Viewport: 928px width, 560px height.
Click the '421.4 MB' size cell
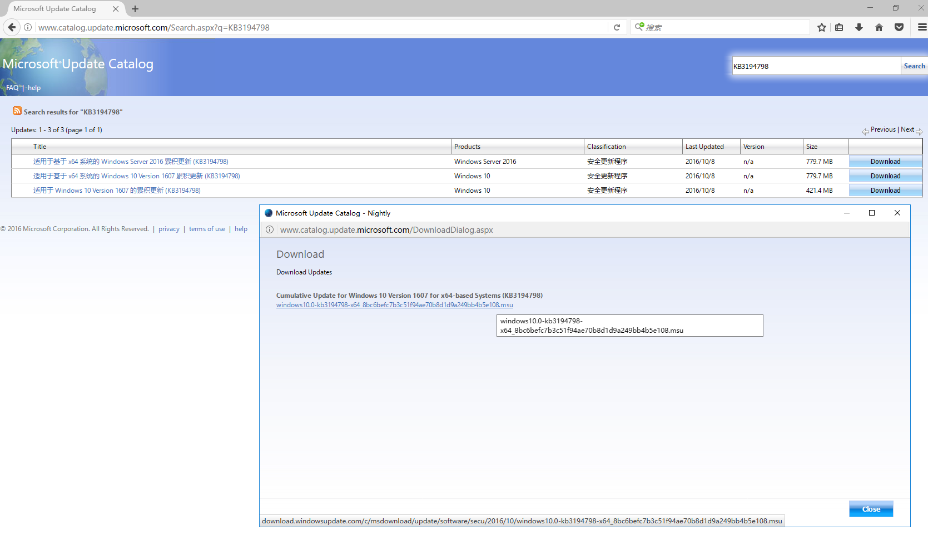click(819, 191)
